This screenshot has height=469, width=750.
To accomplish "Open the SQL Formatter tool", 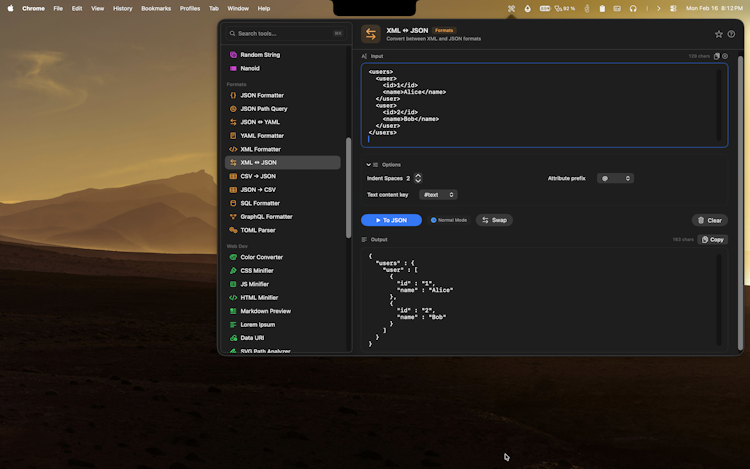I will [260, 203].
